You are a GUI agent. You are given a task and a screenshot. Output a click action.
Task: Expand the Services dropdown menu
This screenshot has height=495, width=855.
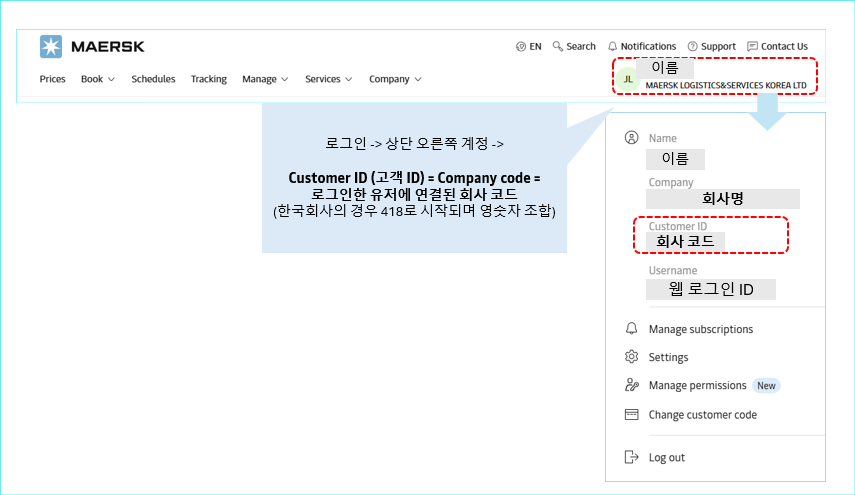point(329,79)
